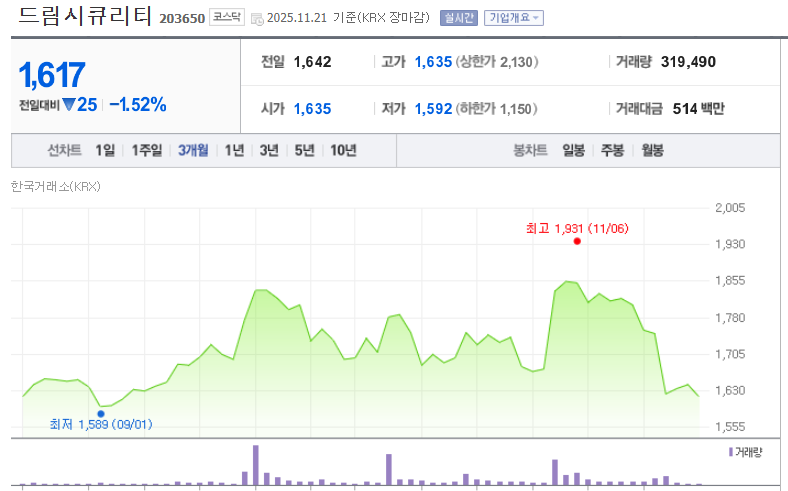Click the 거래량 value 319,490
This screenshot has width=788, height=491.
click(x=688, y=62)
